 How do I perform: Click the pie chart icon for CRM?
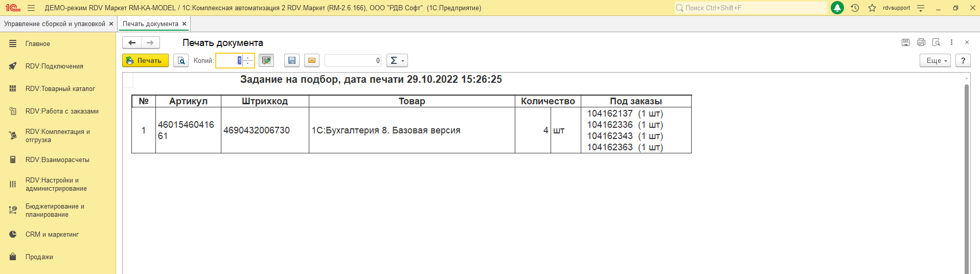[x=13, y=234]
